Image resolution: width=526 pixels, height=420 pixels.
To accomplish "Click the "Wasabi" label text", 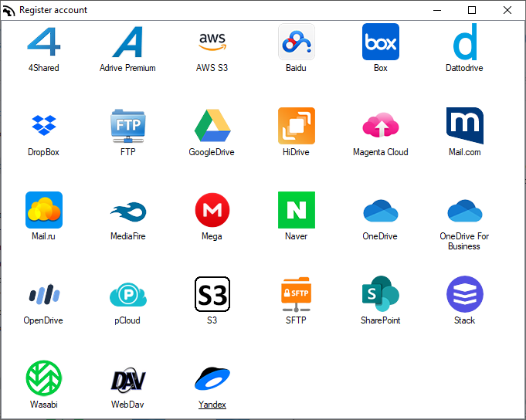I will pyautogui.click(x=43, y=405).
